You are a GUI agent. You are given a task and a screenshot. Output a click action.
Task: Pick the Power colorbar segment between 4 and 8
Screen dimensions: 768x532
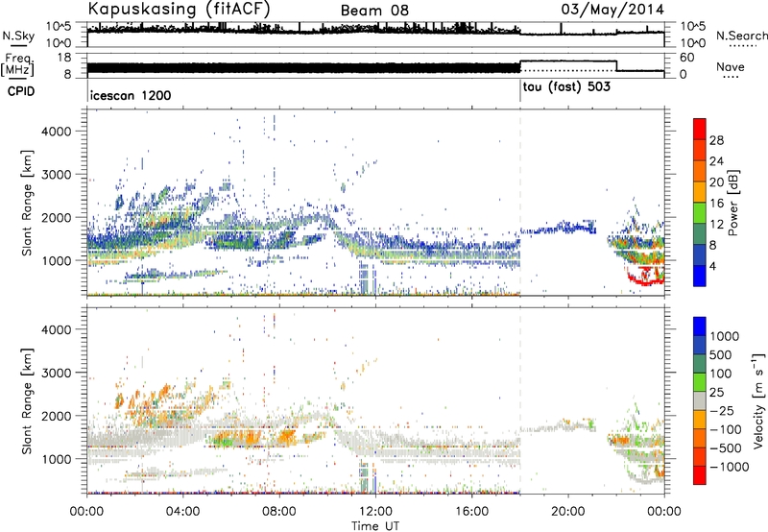point(700,254)
